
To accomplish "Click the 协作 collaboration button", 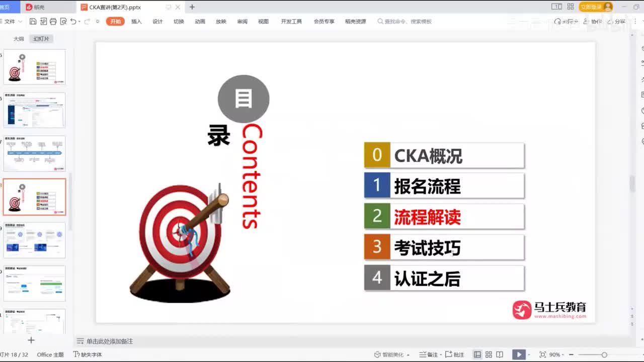I will point(593,22).
